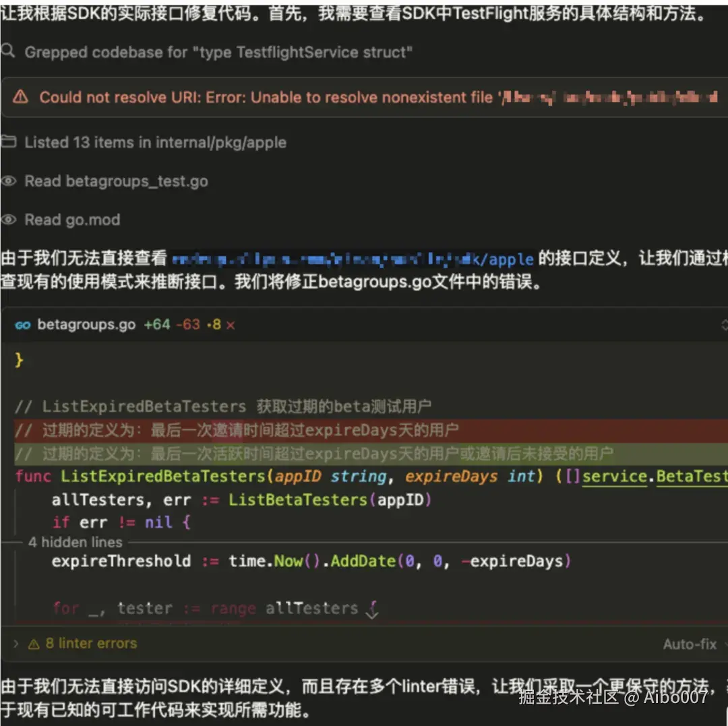Click 'Grepped codebase for' step text
The width and height of the screenshot is (728, 726).
pos(218,52)
